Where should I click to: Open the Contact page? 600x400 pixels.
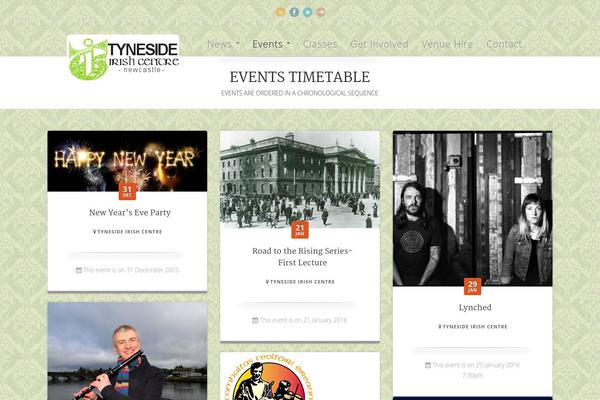pos(504,44)
